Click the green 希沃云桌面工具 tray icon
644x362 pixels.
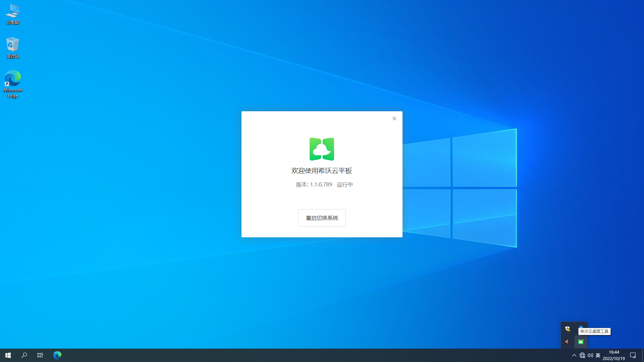pos(581,342)
